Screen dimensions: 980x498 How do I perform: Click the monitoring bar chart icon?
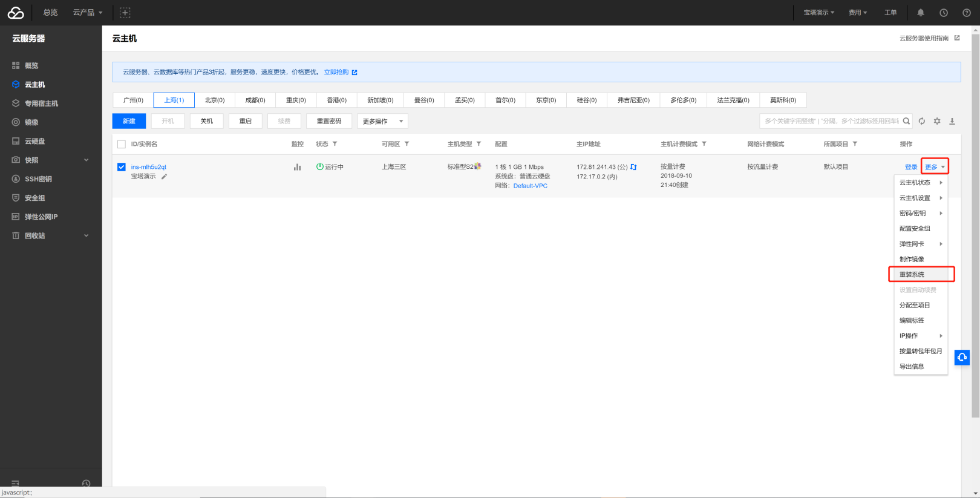pyautogui.click(x=297, y=167)
